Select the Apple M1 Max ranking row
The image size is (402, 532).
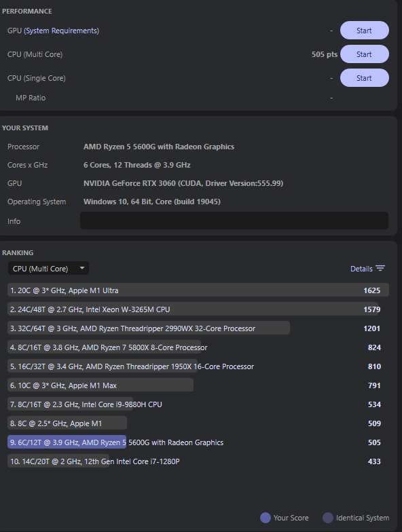(198, 385)
